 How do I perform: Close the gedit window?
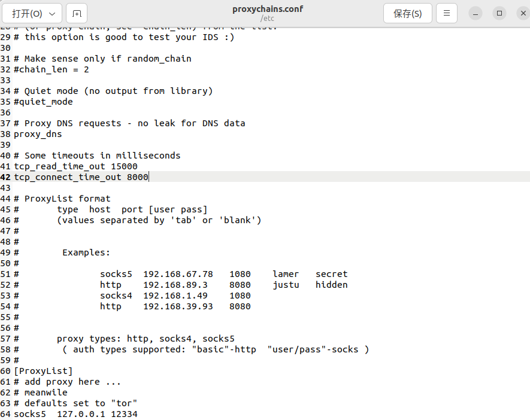coord(523,14)
